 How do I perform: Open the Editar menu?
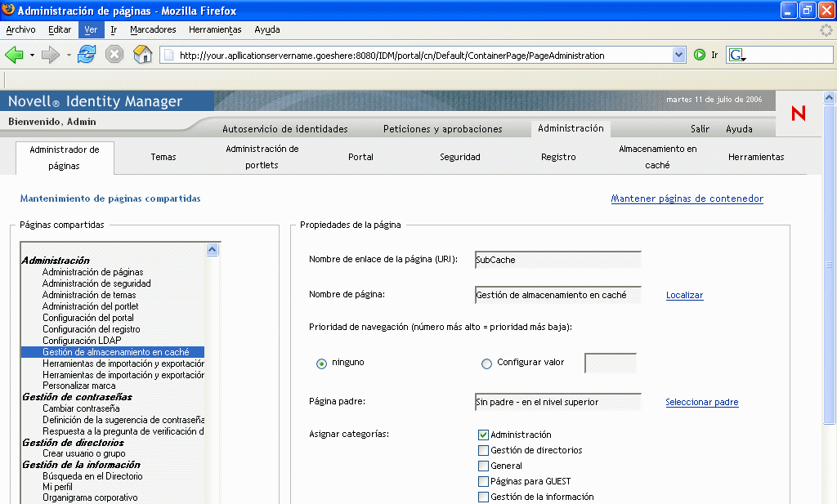pyautogui.click(x=60, y=30)
